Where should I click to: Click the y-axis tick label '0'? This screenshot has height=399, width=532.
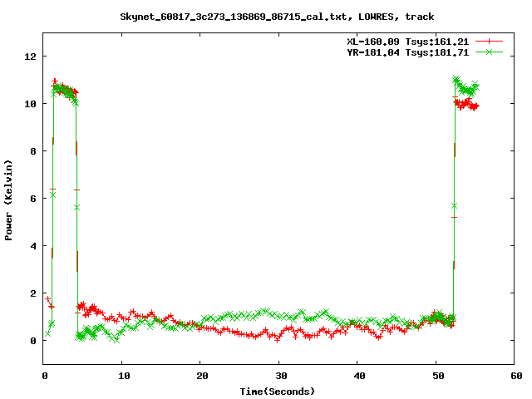point(33,341)
